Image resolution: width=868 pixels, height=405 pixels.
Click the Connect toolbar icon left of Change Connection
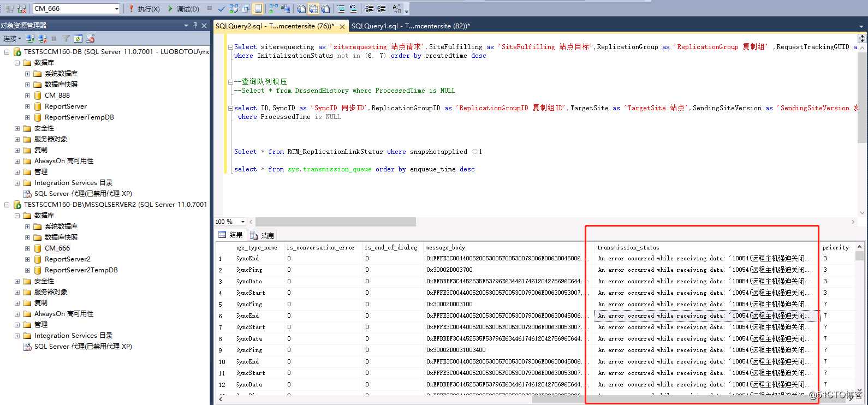9,9
